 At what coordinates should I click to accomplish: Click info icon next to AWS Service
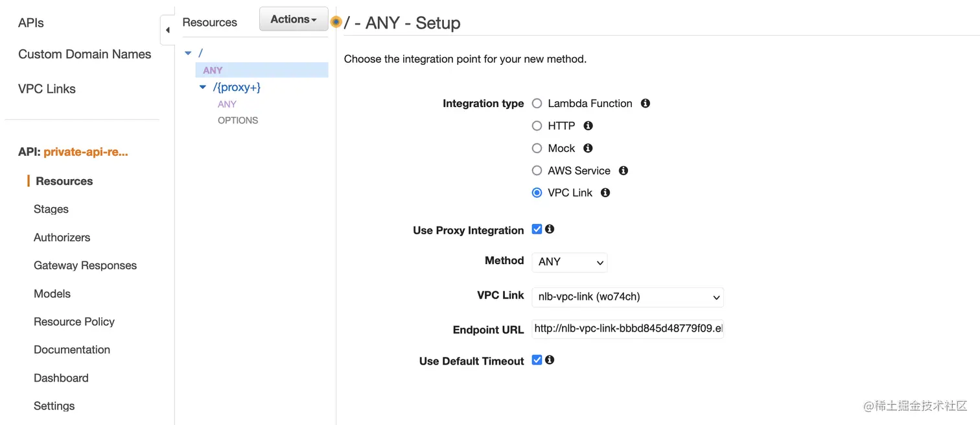coord(623,171)
